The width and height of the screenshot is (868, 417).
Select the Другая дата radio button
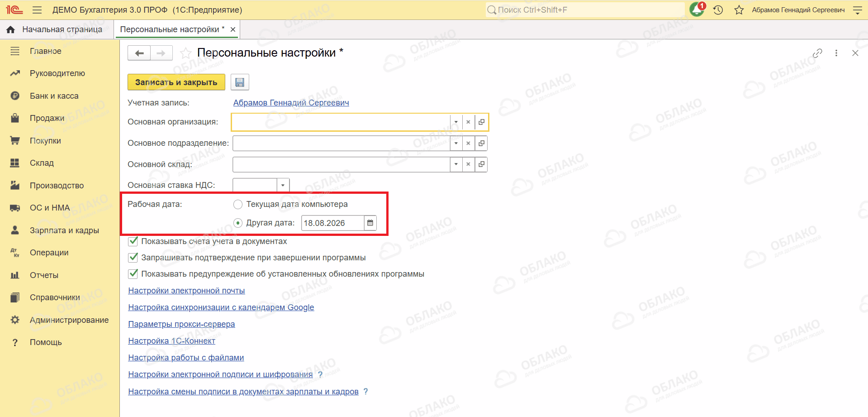pos(238,223)
